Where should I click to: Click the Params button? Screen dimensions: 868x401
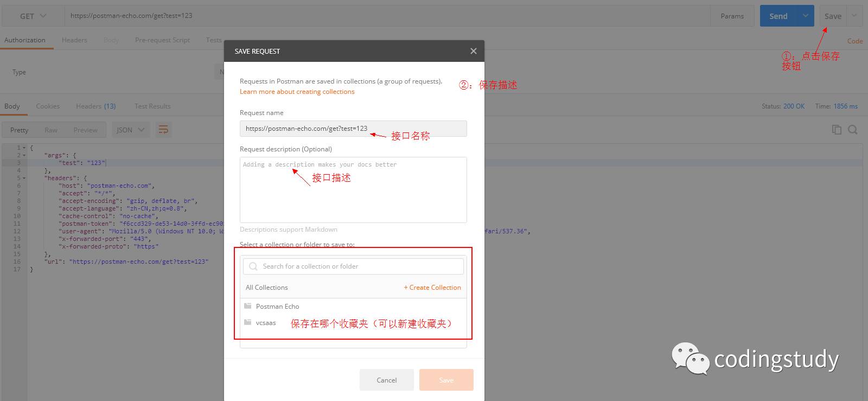[x=732, y=16]
